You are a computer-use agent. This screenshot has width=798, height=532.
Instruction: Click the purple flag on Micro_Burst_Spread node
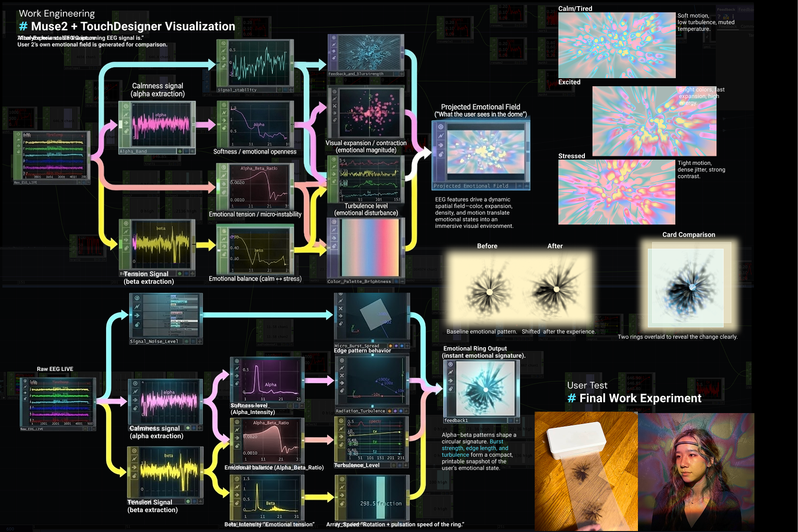[x=396, y=346]
